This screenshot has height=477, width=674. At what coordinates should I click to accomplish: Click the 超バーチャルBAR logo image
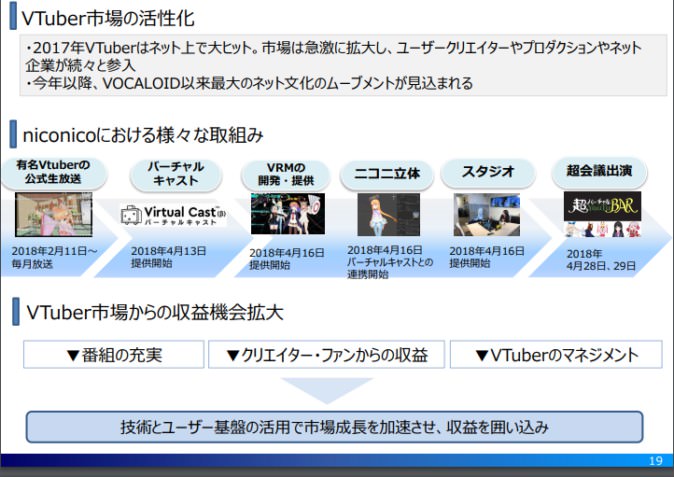602,206
